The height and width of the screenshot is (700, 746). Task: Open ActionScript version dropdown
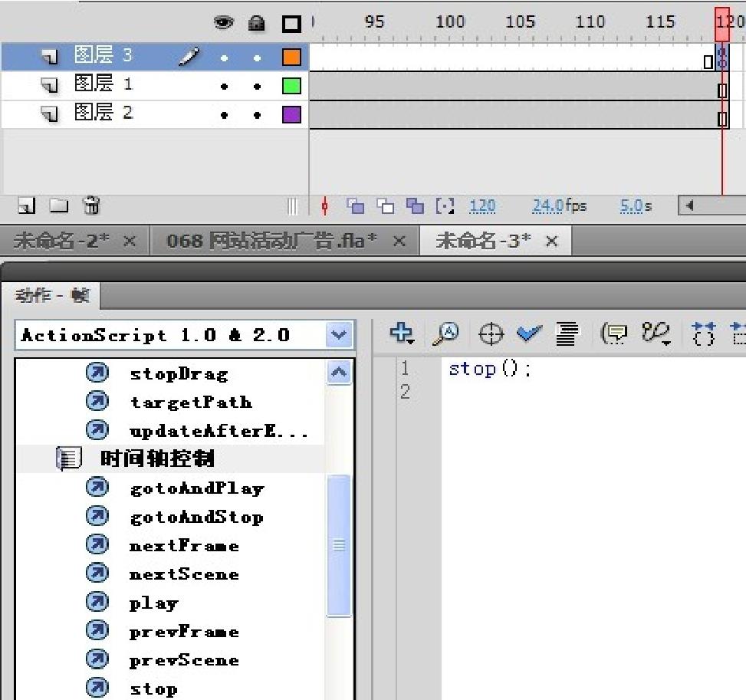pyautogui.click(x=339, y=335)
